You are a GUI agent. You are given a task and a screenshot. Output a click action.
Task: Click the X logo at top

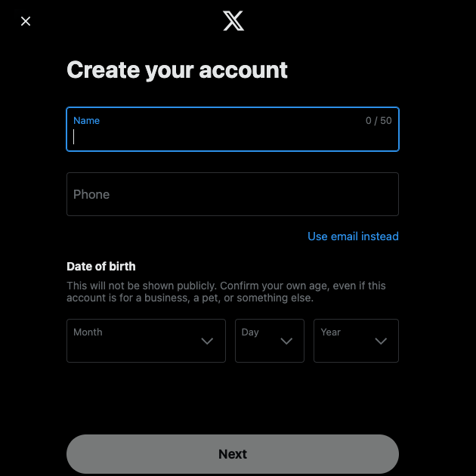click(x=233, y=20)
